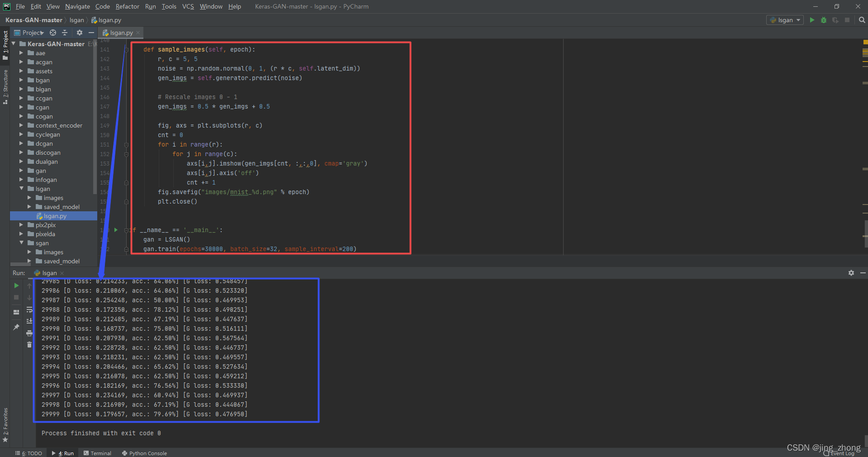The width and height of the screenshot is (868, 457).
Task: Open the Project view mode dropdown
Action: tap(29, 33)
